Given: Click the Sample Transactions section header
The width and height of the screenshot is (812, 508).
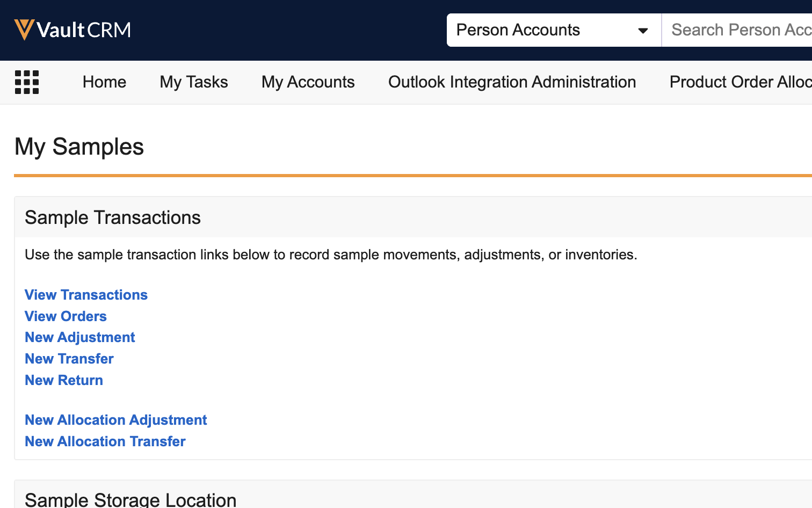Looking at the screenshot, I should coord(113,217).
